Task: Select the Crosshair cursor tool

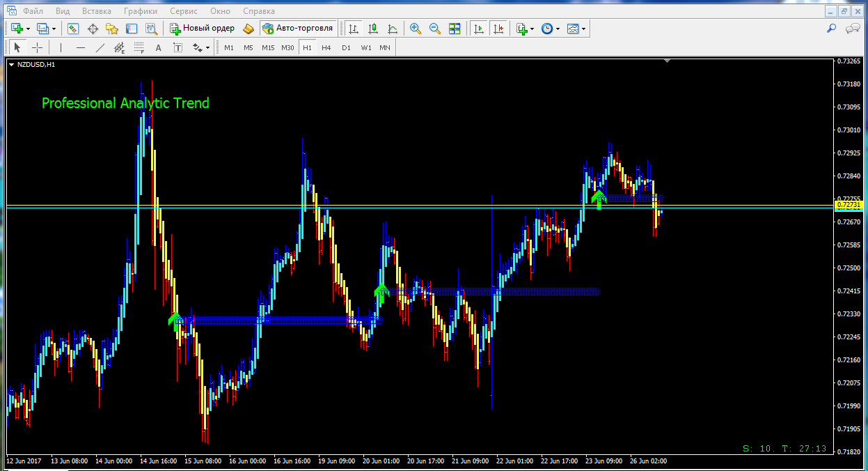Action: pyautogui.click(x=37, y=47)
